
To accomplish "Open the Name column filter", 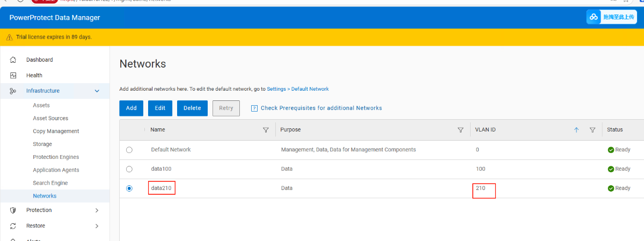I will (x=266, y=130).
